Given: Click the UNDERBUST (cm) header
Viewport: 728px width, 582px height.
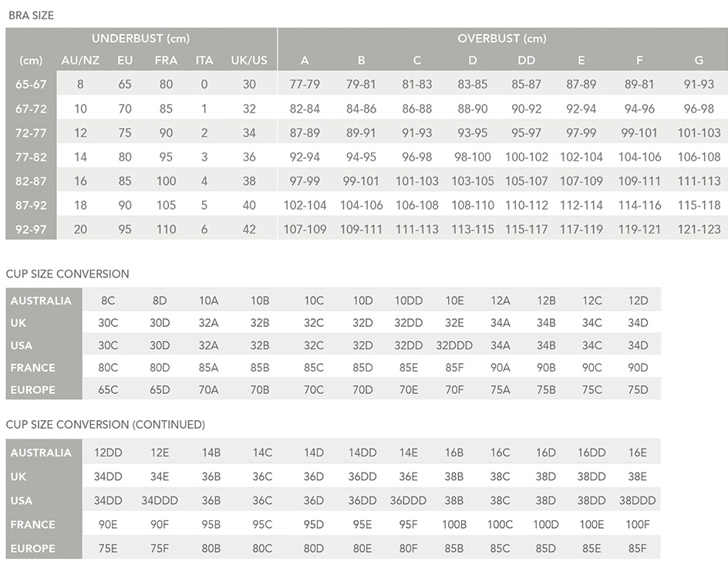Looking at the screenshot, I should pyautogui.click(x=140, y=39).
